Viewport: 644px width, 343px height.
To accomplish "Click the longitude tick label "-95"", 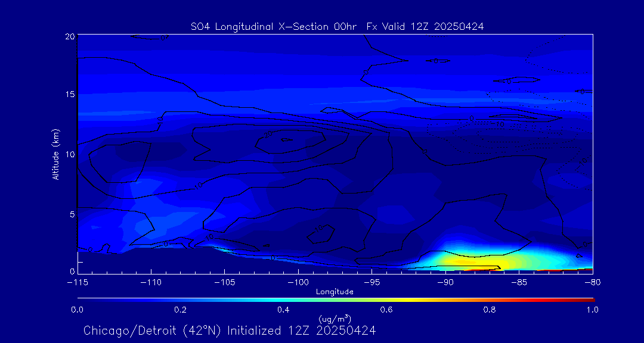I will [371, 283].
